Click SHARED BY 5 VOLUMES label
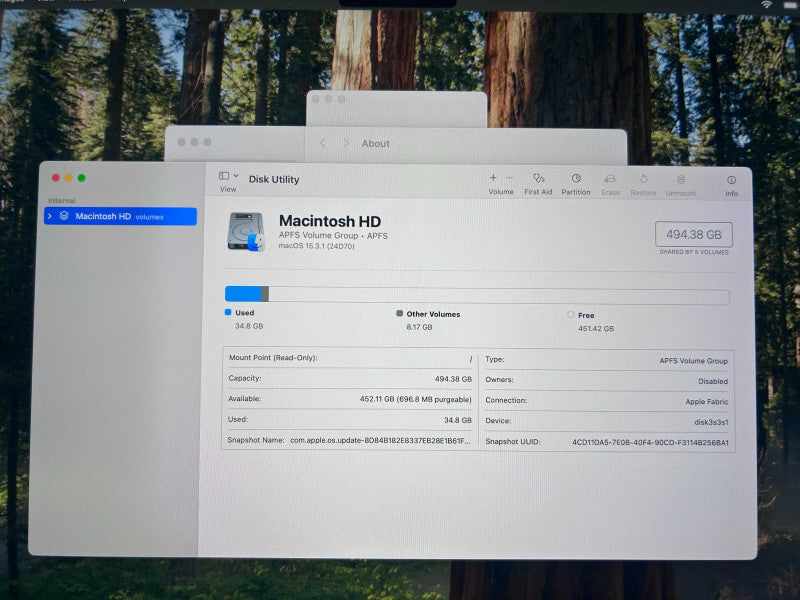800x600 pixels. (694, 252)
